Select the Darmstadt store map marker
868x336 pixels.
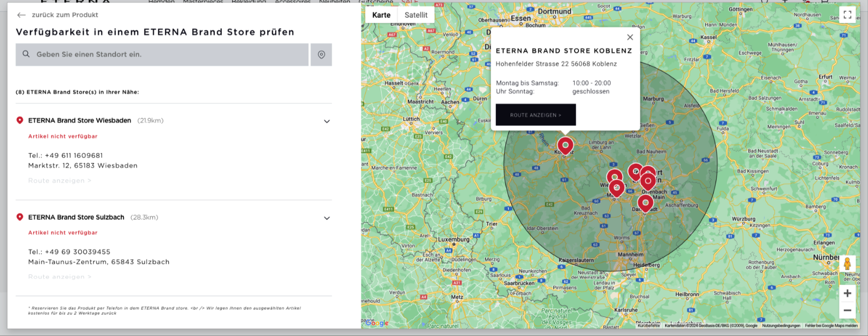click(645, 202)
